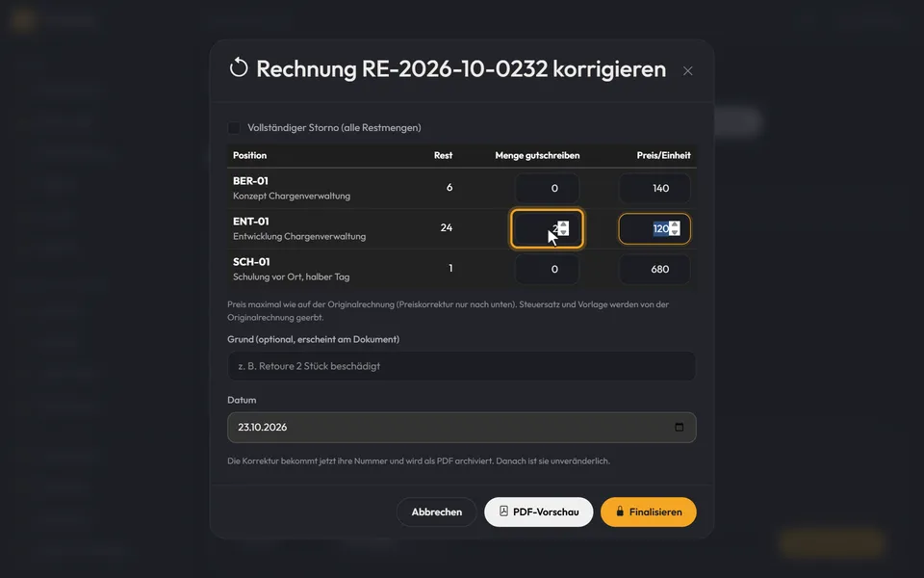Click 'Konzept Chargenverwaltung' description text
The width and height of the screenshot is (924, 578).
pos(292,196)
